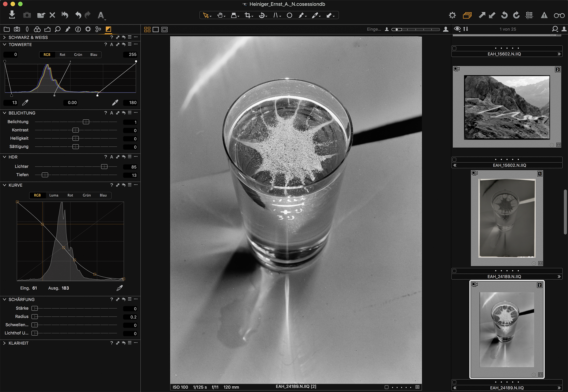Select the Luma tab in Kurve
Screen dimensions: 568x392
54,195
